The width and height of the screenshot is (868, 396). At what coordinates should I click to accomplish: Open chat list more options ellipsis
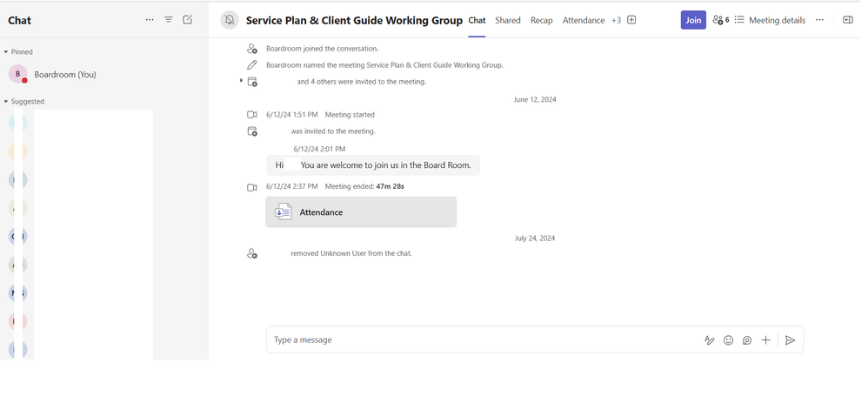150,20
